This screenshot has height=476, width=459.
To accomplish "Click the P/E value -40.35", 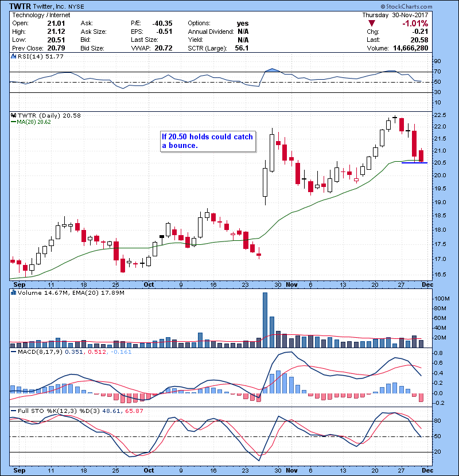I will click(x=162, y=24).
